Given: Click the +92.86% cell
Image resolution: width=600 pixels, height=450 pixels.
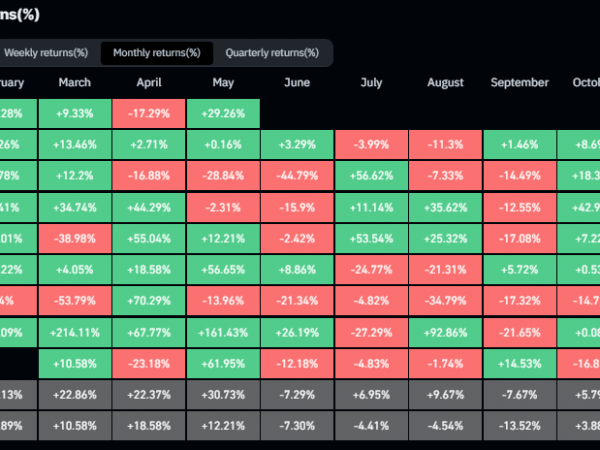Looking at the screenshot, I should [x=445, y=333].
